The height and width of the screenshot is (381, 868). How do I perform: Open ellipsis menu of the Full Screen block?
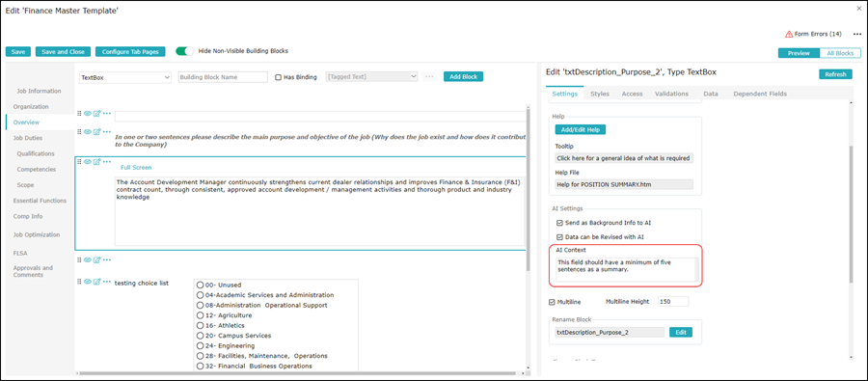pos(107,162)
